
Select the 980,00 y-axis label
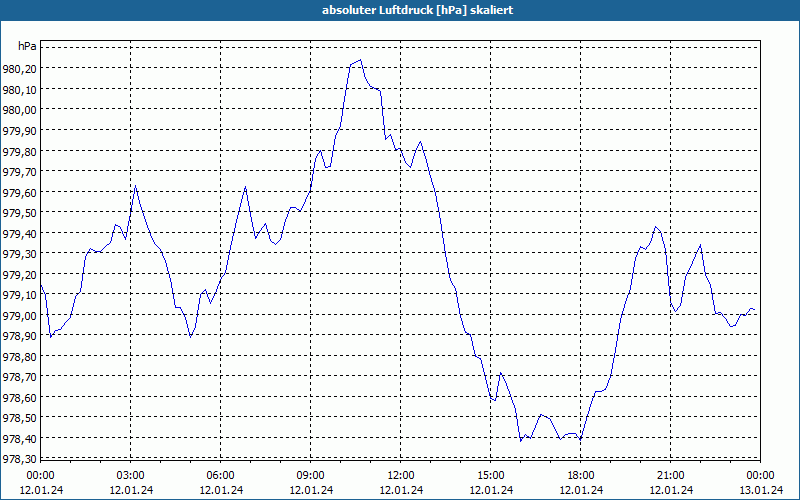point(20,110)
